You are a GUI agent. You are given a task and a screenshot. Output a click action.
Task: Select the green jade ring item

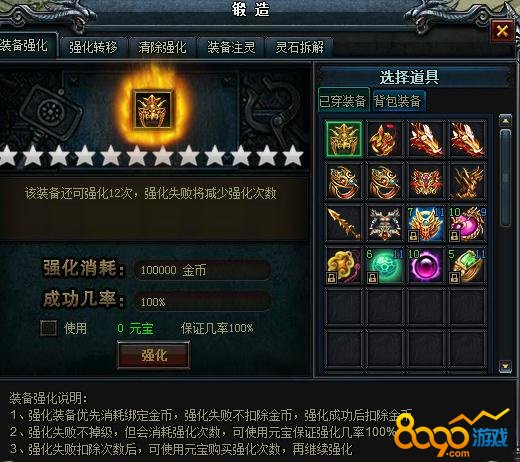(x=467, y=266)
